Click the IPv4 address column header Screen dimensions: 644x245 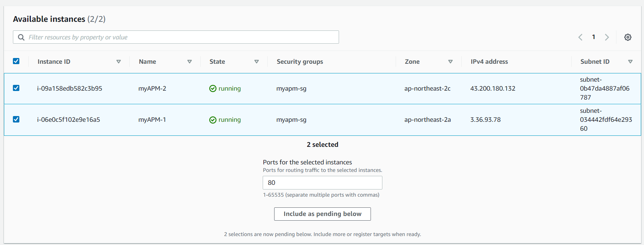[x=489, y=62]
